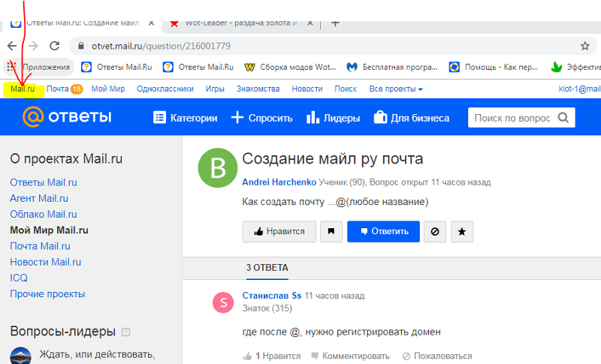Open Помощь - Как пер... bookmark

pyautogui.click(x=494, y=67)
